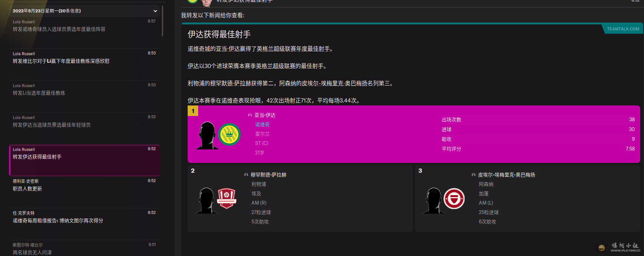Click the Liverpool club badge next to Salah
644x256 pixels.
(226, 198)
